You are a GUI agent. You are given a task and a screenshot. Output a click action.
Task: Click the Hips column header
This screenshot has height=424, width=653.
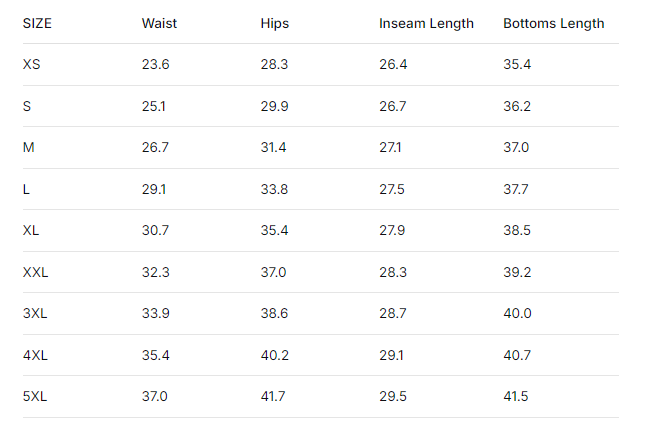(274, 23)
